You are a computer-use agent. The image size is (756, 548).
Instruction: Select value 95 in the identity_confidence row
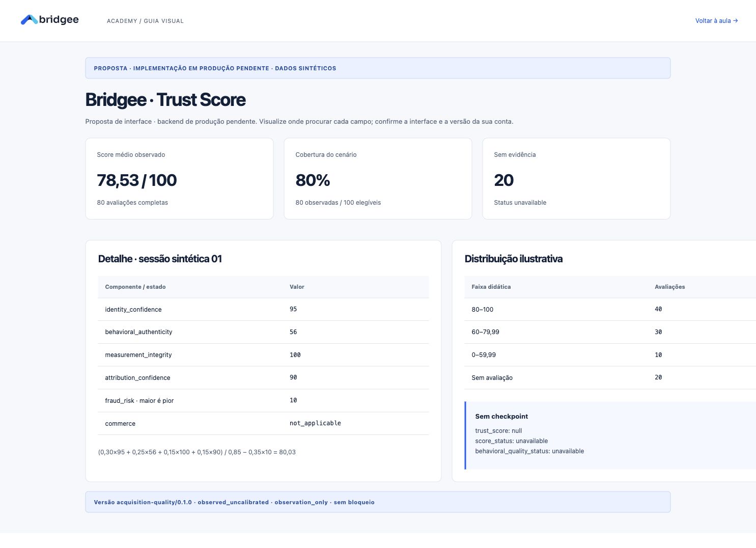(x=293, y=309)
